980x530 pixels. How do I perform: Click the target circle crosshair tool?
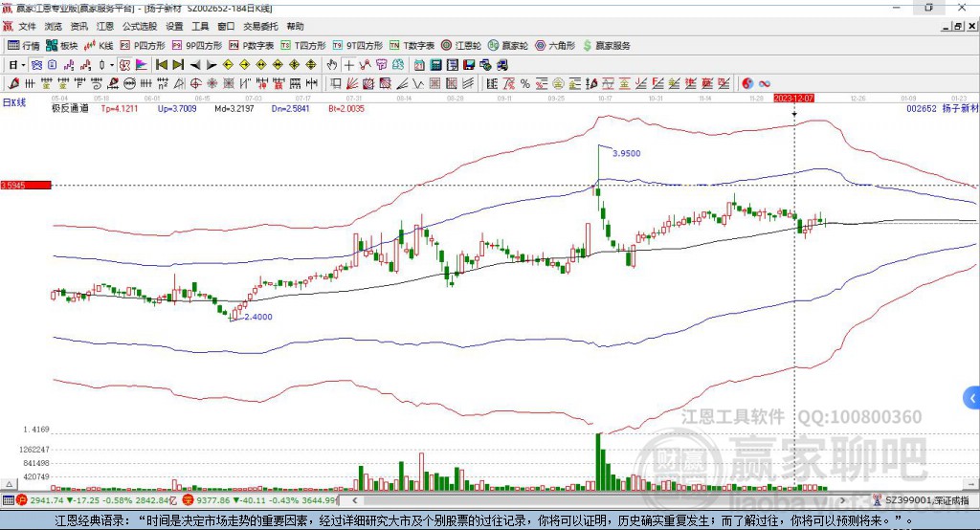click(x=195, y=84)
